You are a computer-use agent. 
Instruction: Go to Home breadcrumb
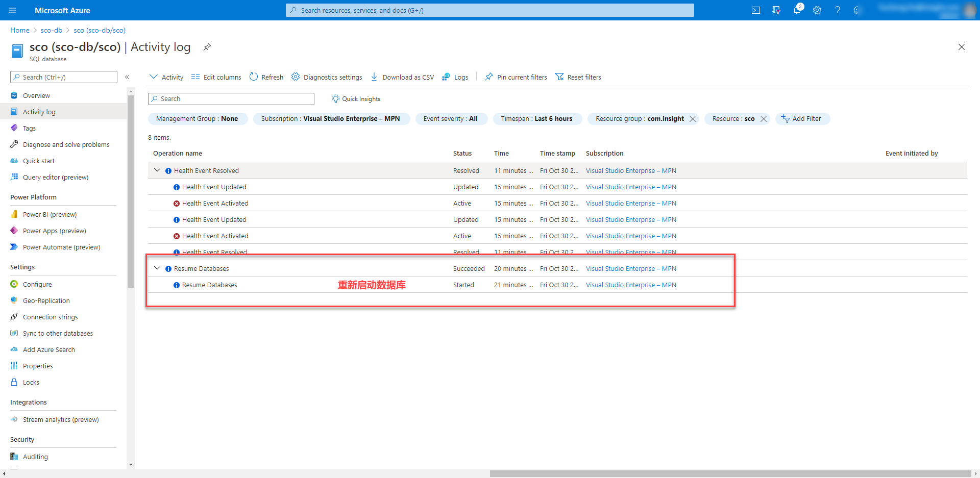tap(20, 30)
